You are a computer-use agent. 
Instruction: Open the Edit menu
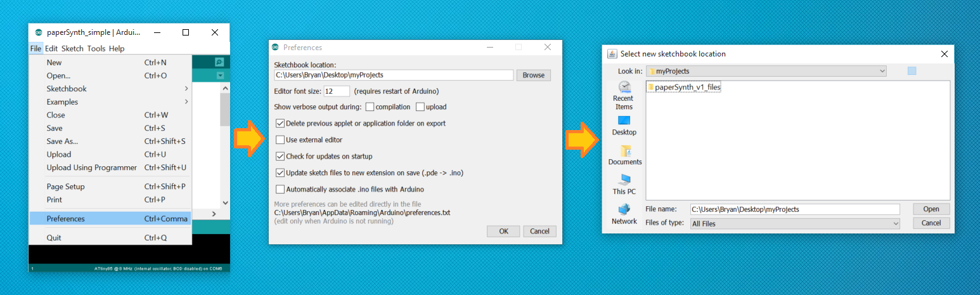51,48
